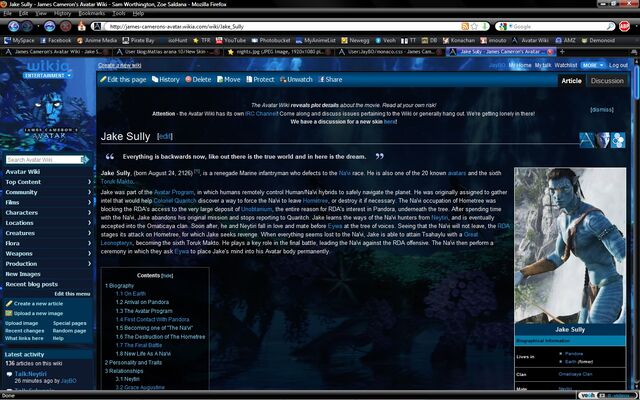Click the Stop loading button

(x=66, y=27)
